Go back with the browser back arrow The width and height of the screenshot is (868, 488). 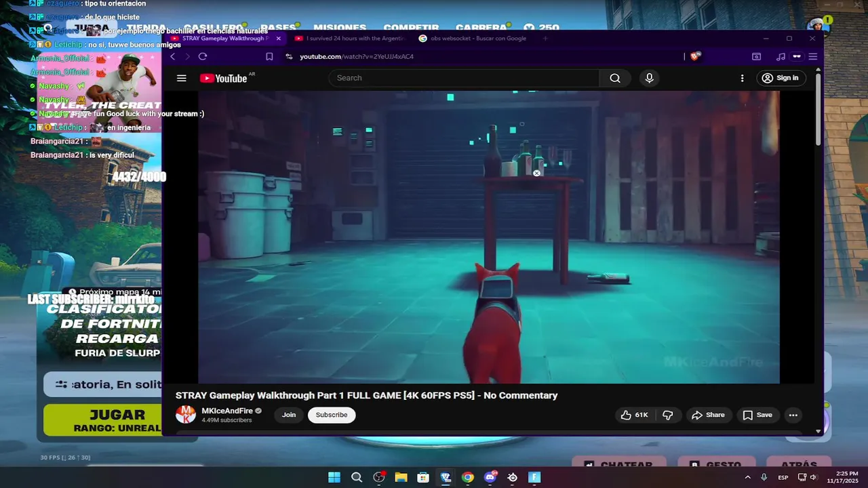tap(173, 56)
